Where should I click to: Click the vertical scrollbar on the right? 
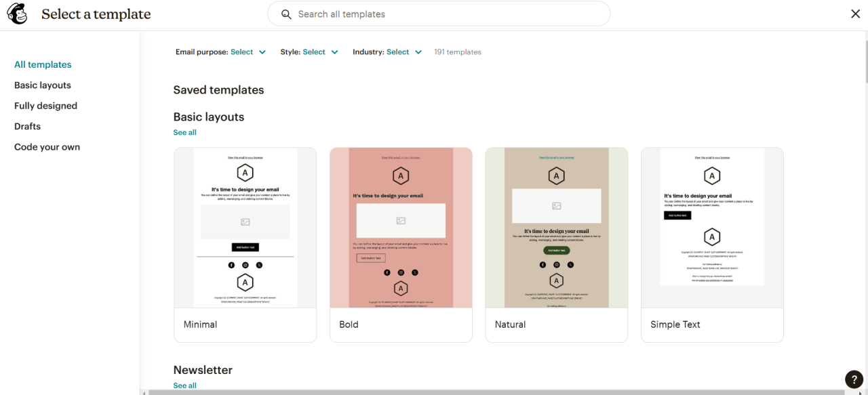[x=864, y=61]
